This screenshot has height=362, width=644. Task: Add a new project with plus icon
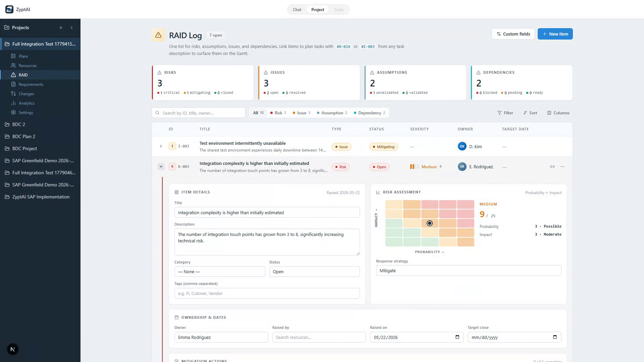coord(61,28)
